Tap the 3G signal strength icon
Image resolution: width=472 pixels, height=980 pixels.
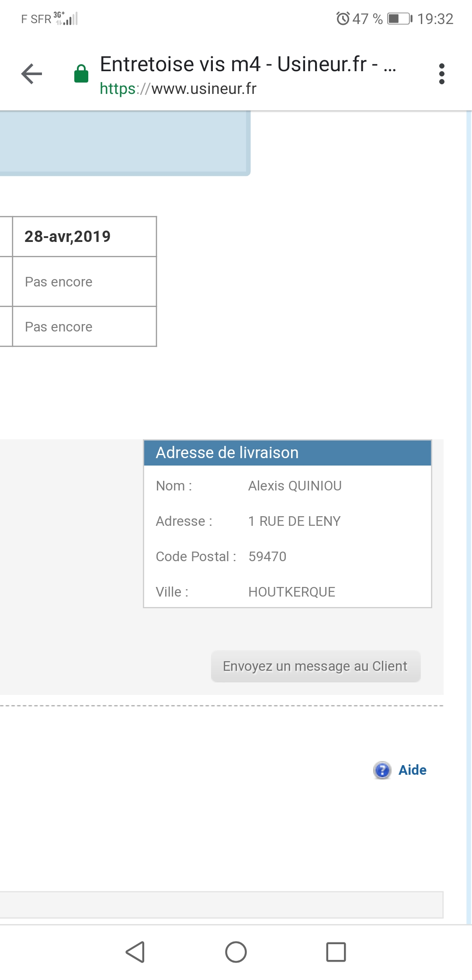click(x=66, y=18)
